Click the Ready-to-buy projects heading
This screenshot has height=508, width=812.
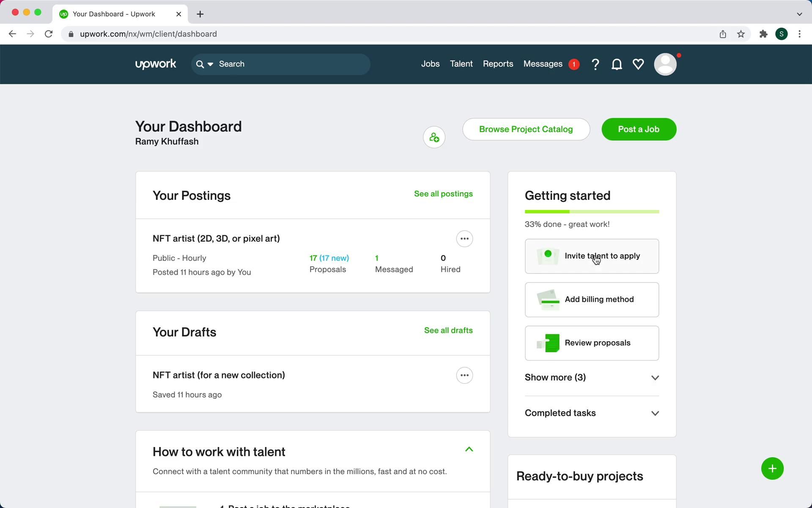(x=580, y=476)
